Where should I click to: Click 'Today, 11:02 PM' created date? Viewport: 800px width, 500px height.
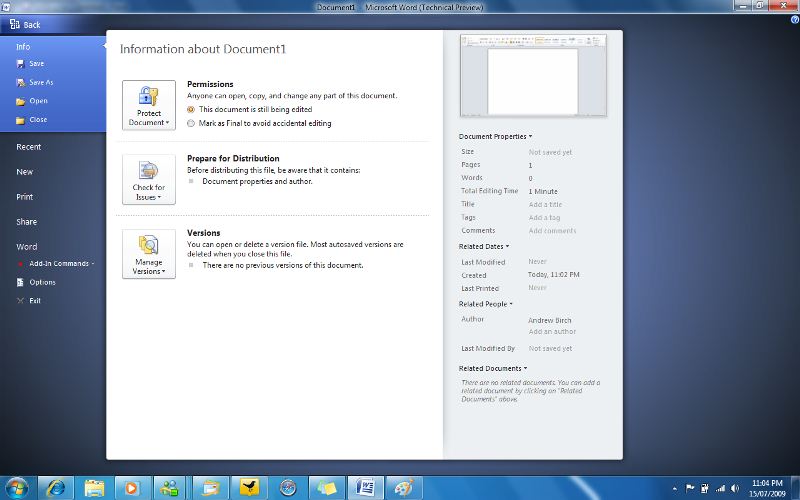pos(554,274)
